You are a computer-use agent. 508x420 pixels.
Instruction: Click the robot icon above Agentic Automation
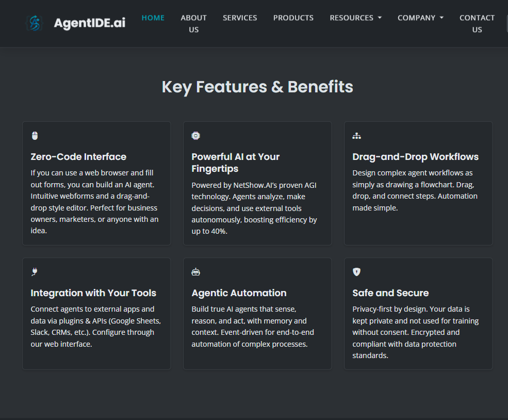click(195, 272)
